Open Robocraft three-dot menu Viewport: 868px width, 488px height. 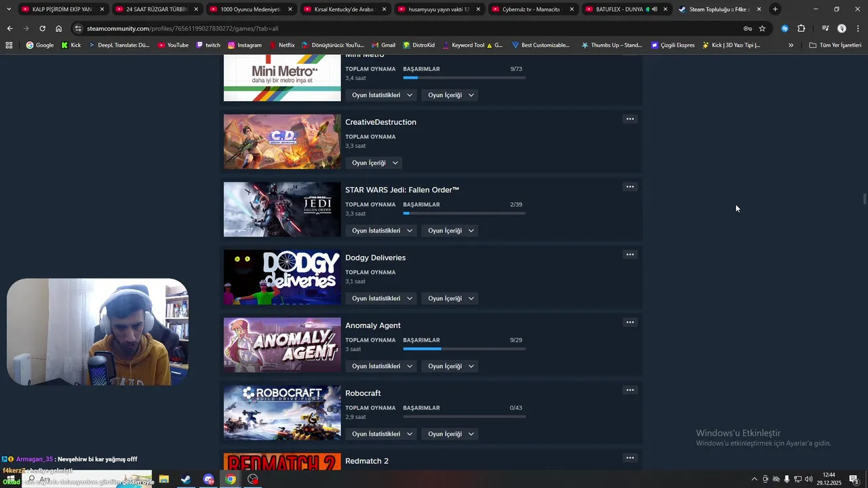point(630,390)
